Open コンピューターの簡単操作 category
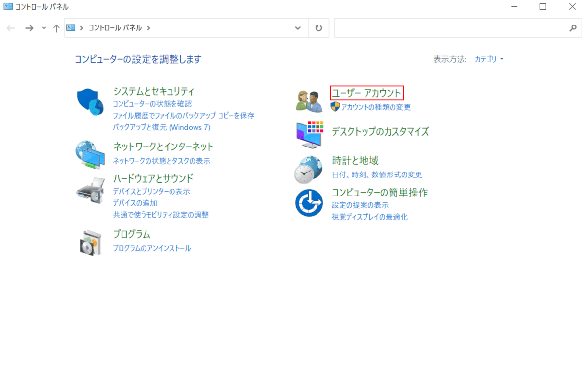This screenshot has height=392, width=586. pyautogui.click(x=380, y=193)
